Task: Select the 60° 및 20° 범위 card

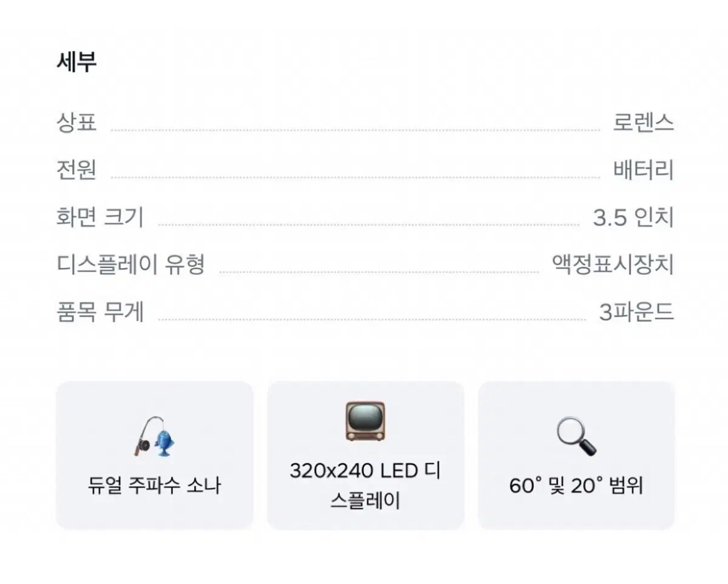Action: tap(576, 455)
